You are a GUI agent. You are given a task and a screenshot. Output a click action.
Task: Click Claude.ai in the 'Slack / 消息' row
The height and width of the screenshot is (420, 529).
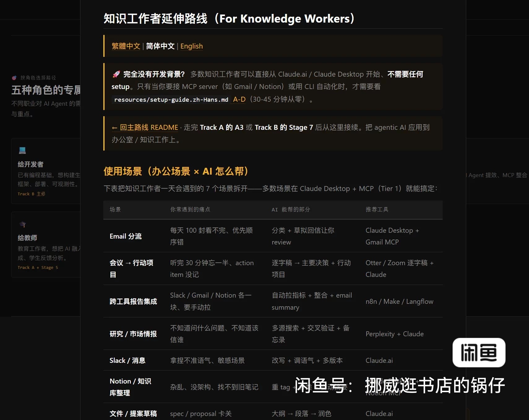(379, 360)
